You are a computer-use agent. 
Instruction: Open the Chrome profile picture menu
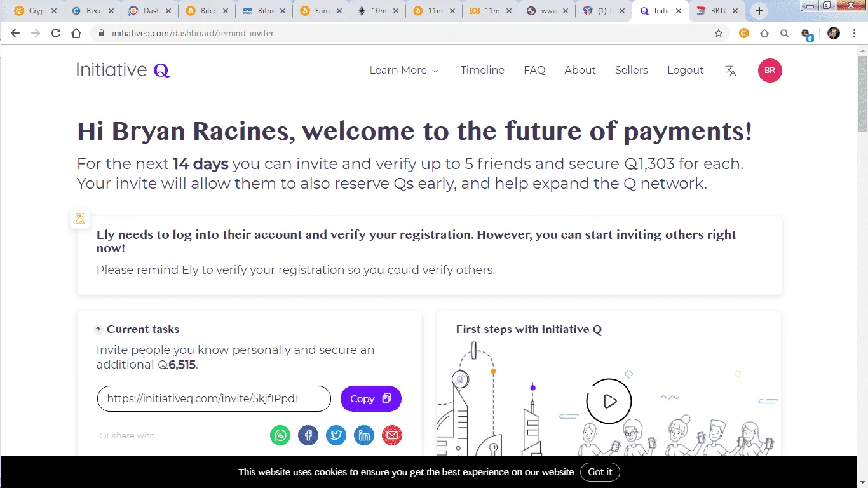pyautogui.click(x=834, y=33)
